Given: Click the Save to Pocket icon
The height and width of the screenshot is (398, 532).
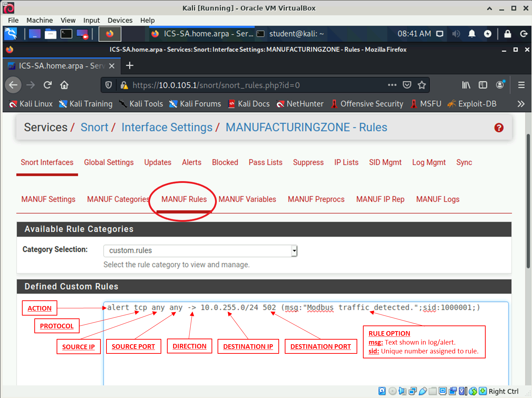Looking at the screenshot, I should tap(407, 85).
